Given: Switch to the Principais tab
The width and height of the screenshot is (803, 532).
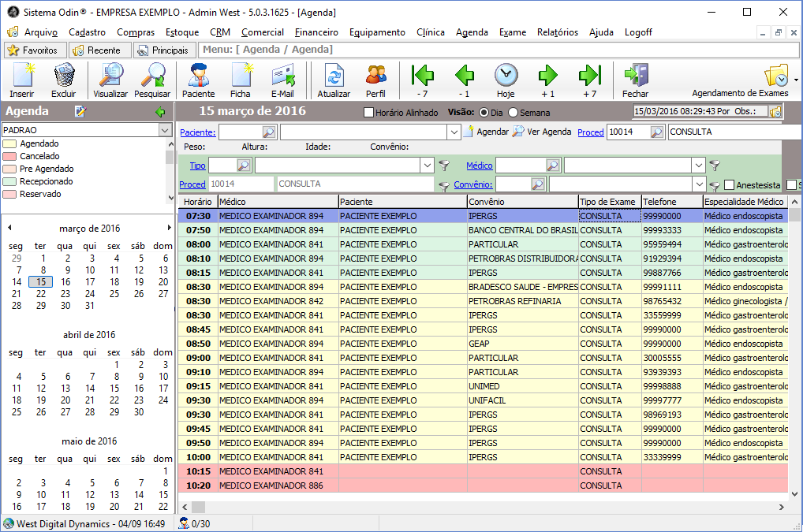Looking at the screenshot, I should (x=164, y=50).
